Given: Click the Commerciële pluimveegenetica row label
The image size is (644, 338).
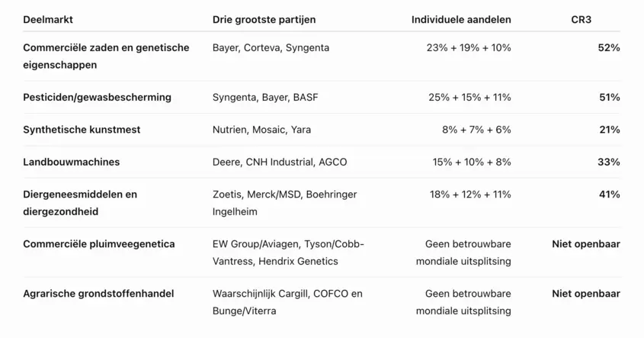Looking at the screenshot, I should (x=99, y=244).
